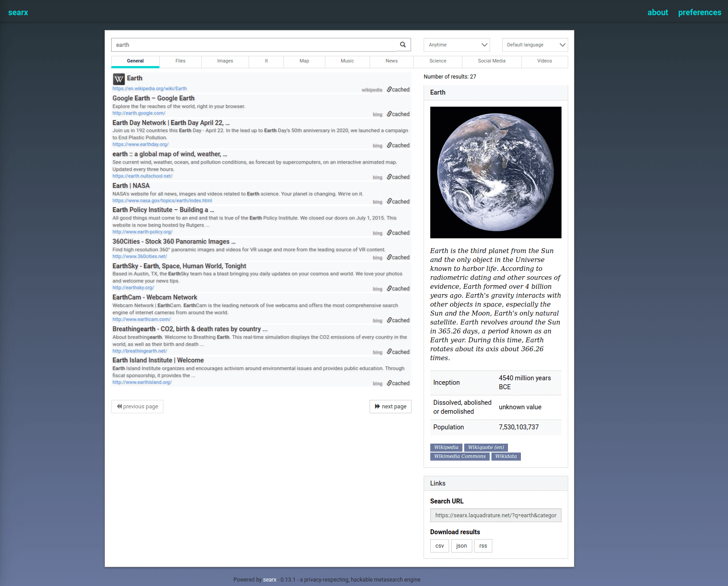728x586 pixels.
Task: Switch to the Files tab
Action: [180, 61]
